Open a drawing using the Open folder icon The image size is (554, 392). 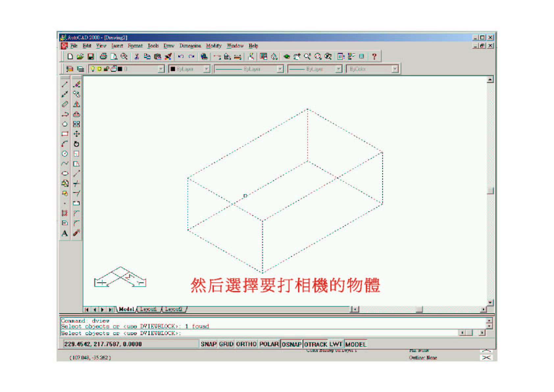point(80,57)
